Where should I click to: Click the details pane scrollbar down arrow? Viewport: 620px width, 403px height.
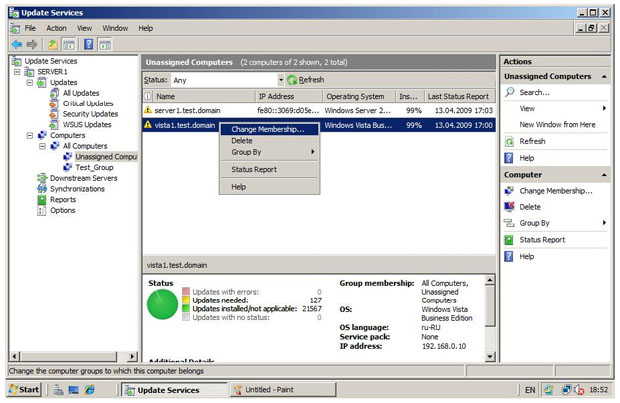coord(490,355)
